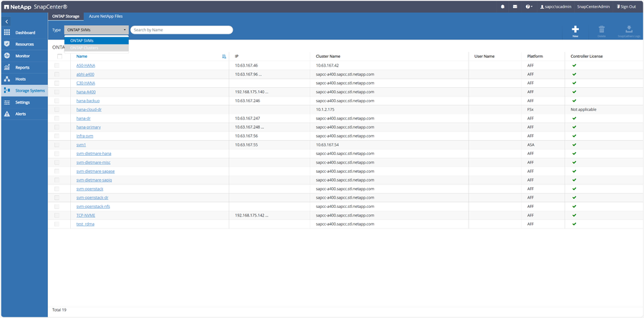Check the box for TCP-NVME row
Image resolution: width=644 pixels, height=318 pixels.
57,215
